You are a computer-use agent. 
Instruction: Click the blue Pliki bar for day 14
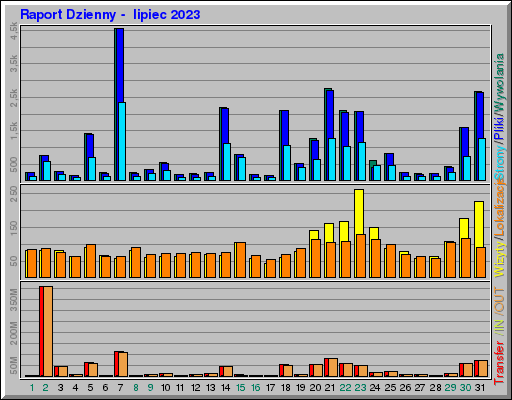coord(225,126)
